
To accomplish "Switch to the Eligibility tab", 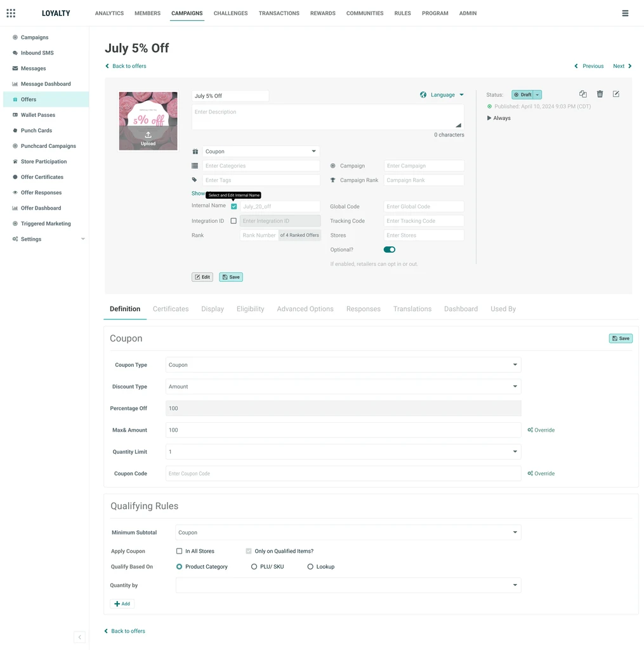I will click(251, 309).
